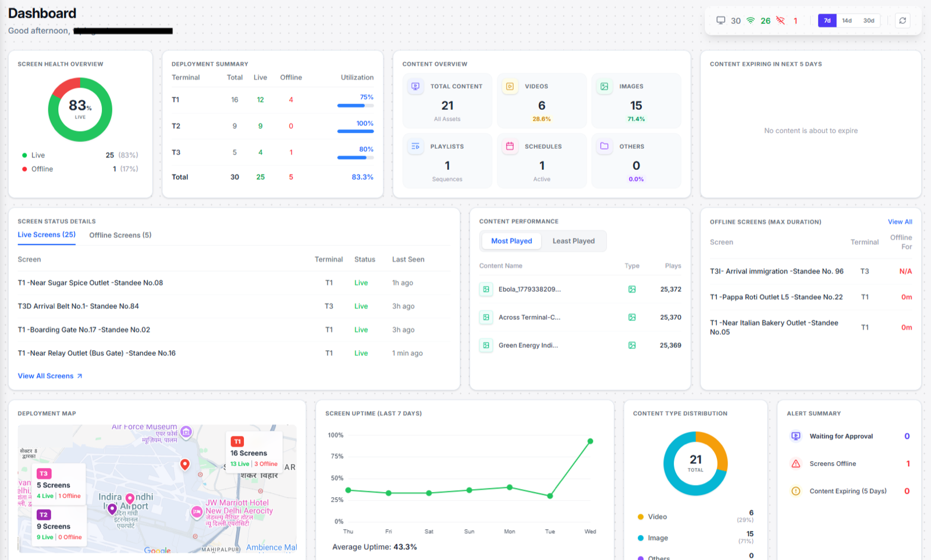Viewport: 931px width, 560px height.
Task: Click the Images card icon
Action: coord(605,86)
